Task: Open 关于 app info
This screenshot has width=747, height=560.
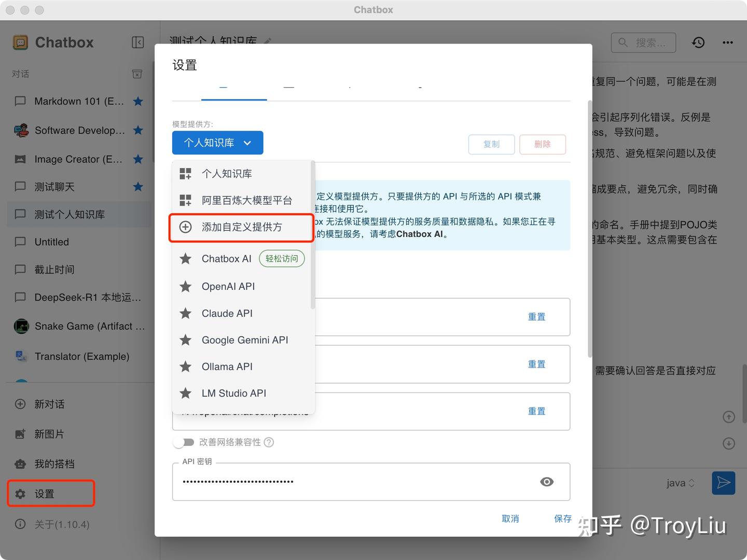Action: click(x=52, y=524)
